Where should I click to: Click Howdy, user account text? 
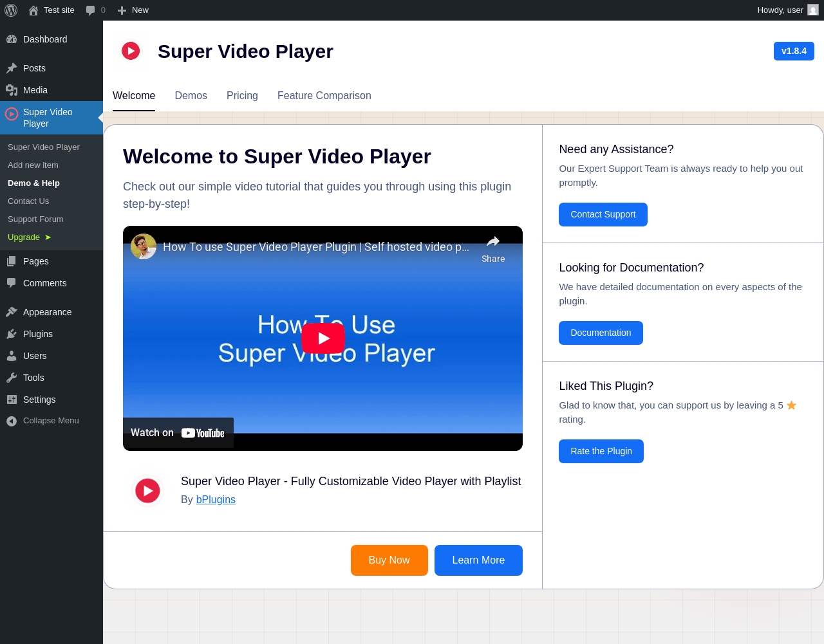click(x=780, y=10)
